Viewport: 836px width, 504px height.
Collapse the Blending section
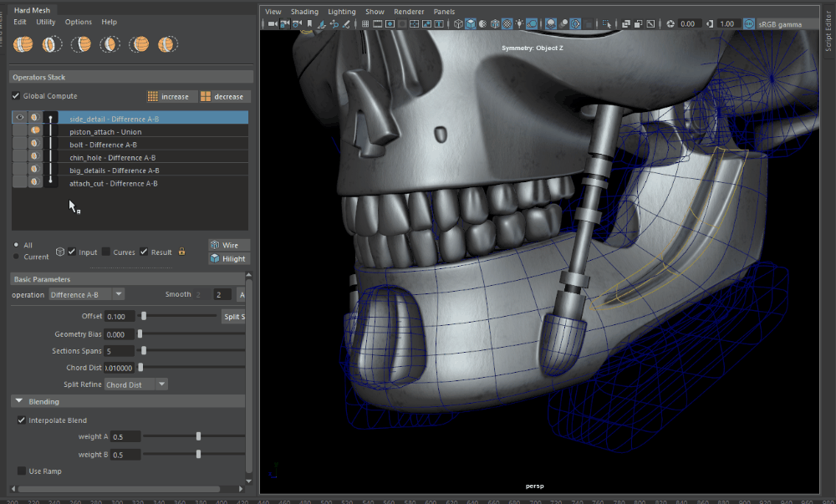[19, 401]
